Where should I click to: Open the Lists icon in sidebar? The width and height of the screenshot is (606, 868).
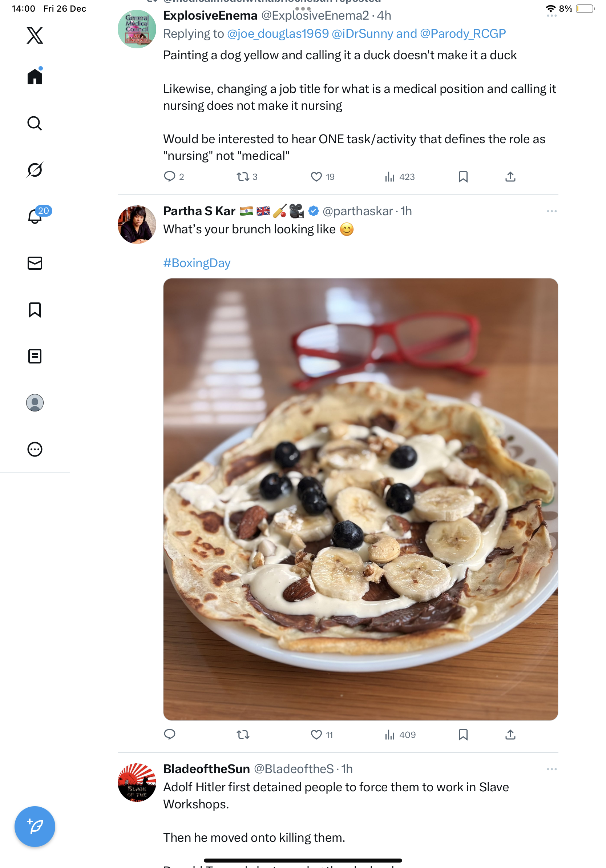click(x=35, y=356)
